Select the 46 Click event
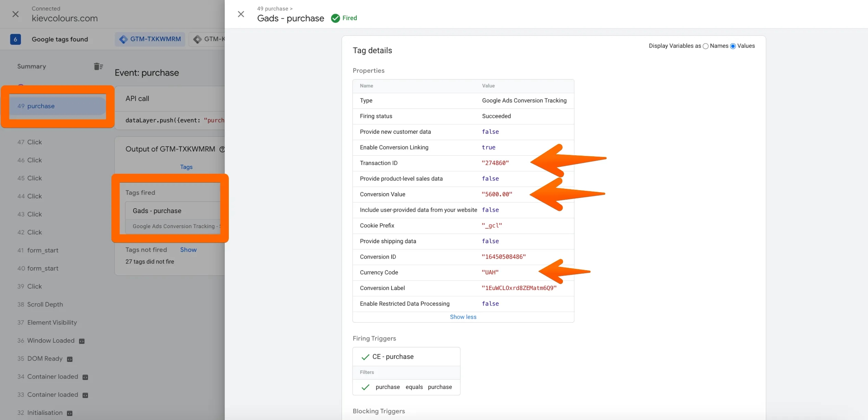 (30, 160)
